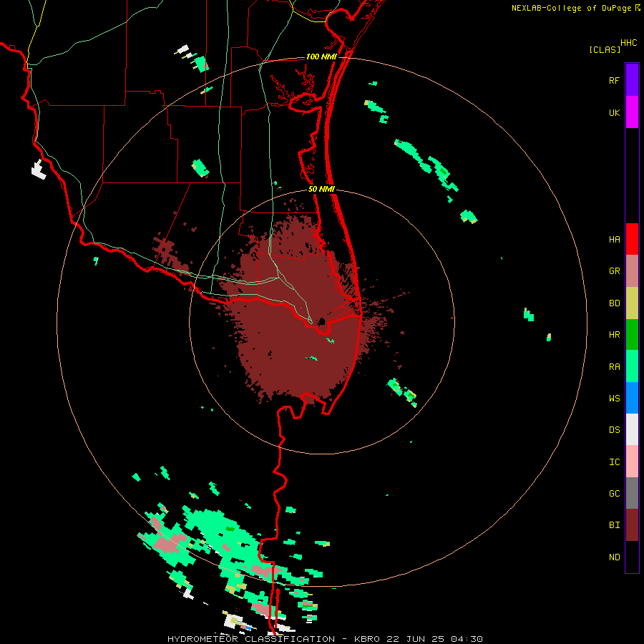Click the KBRO radar site identifier
This screenshot has height=644, width=644.
point(367,639)
